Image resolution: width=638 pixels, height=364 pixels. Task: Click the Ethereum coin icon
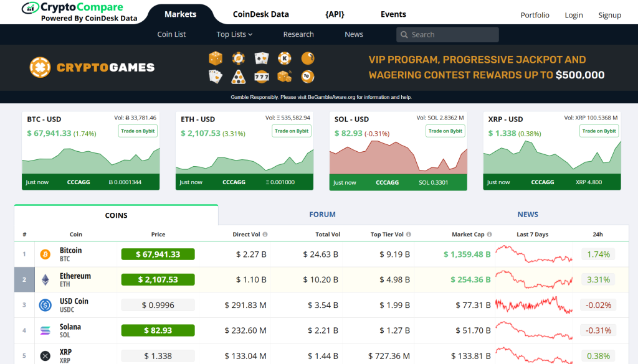[45, 279]
